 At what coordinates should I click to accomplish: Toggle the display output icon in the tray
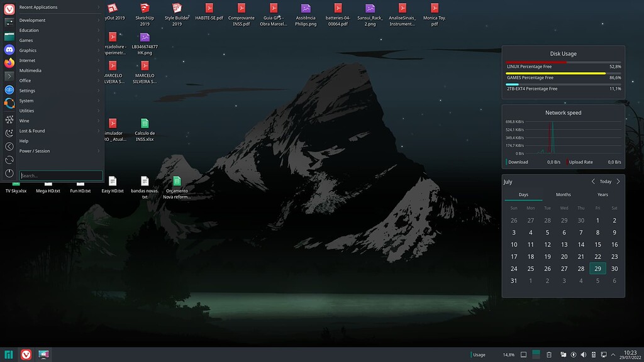point(603,354)
